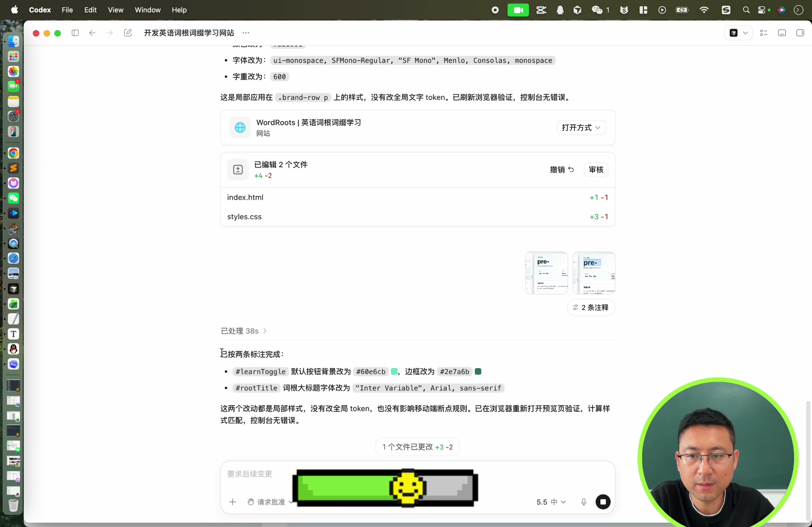Open the second highlighted pre- thumbnail
The height and width of the screenshot is (527, 812).
pyautogui.click(x=594, y=273)
